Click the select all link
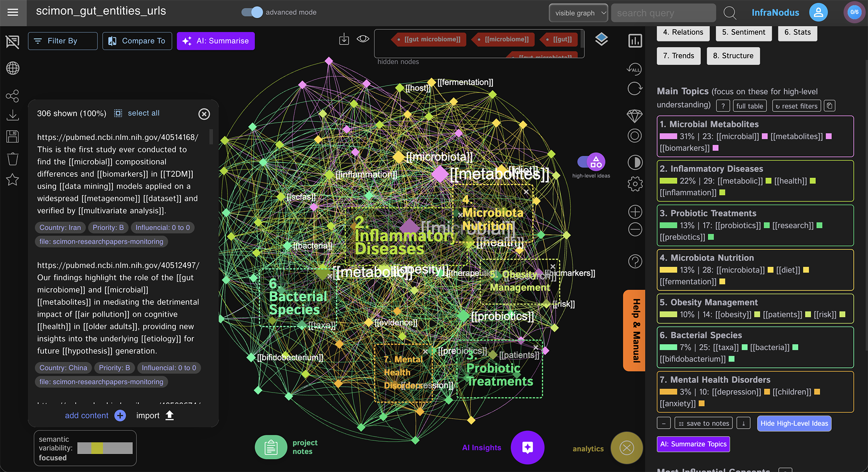This screenshot has height=472, width=868. [x=144, y=113]
